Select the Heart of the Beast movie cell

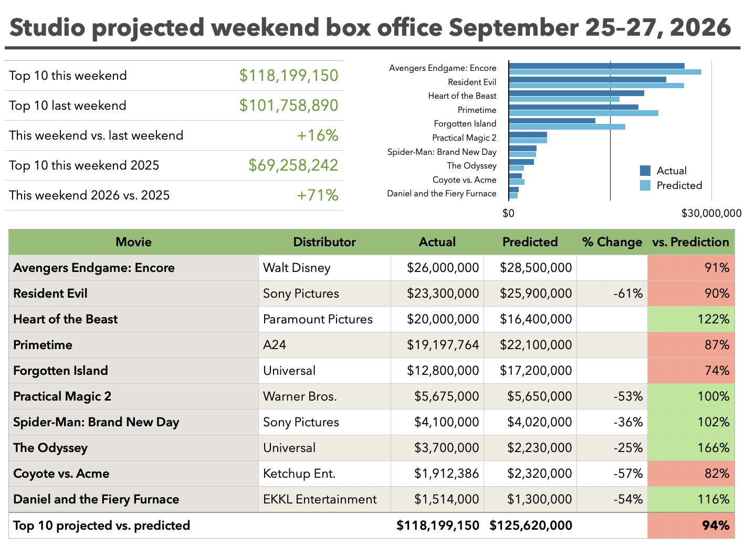[134, 319]
